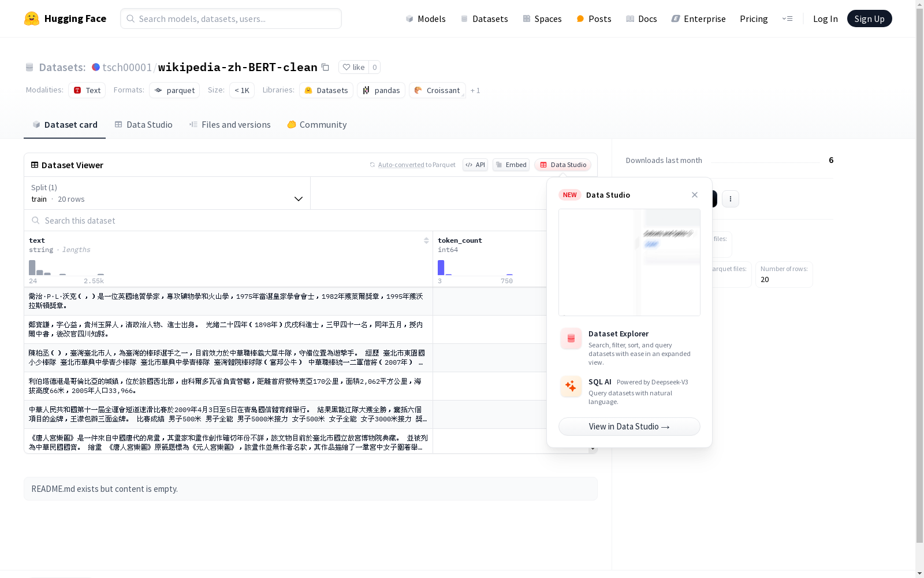This screenshot has width=924, height=578.
Task: Switch to the Data Studio tab
Action: coord(143,125)
